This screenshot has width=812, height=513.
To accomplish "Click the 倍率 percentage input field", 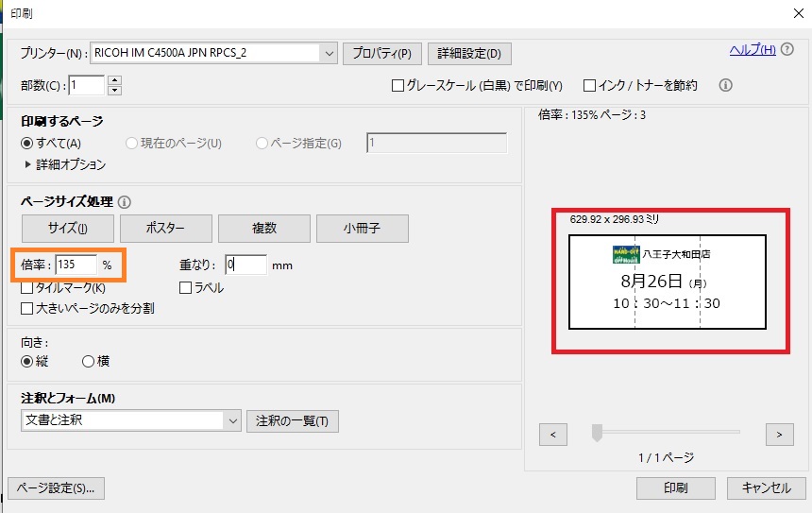I will coord(76,265).
